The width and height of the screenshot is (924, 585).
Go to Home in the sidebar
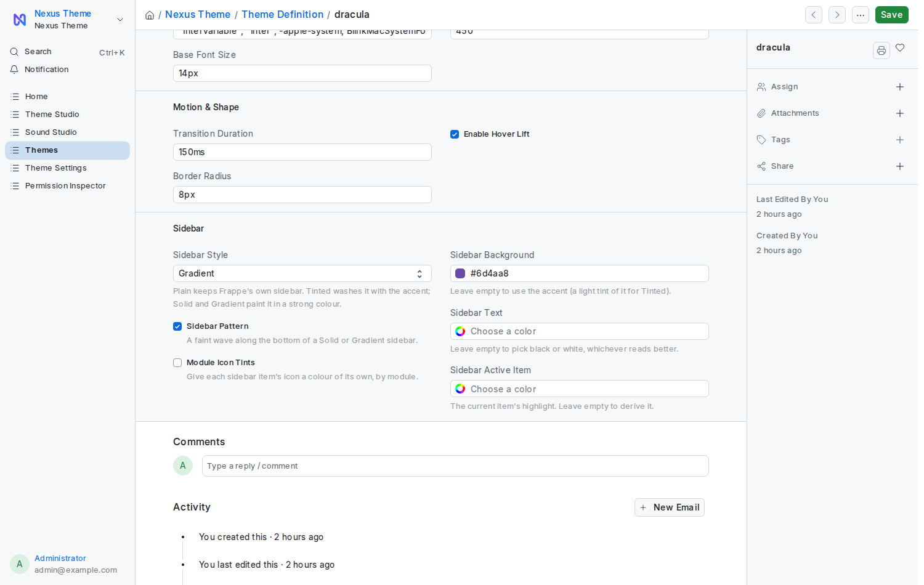(x=67, y=97)
